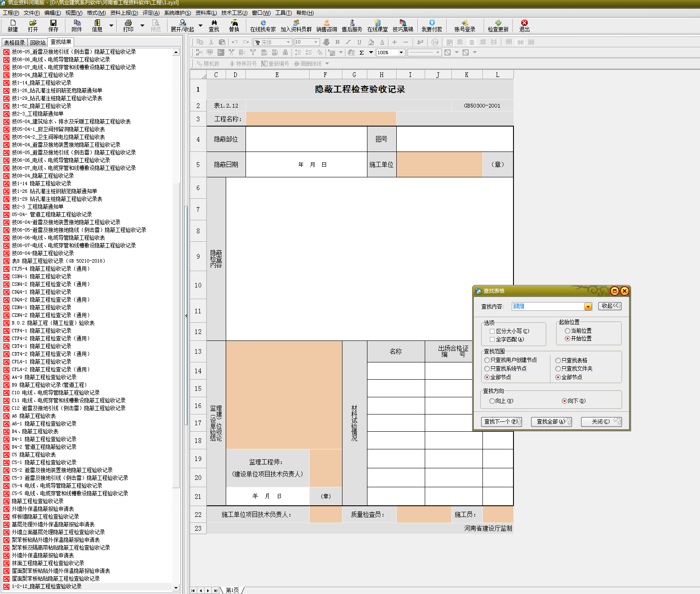Click the Cut scissors icon
700x594 pixels.
pos(211,42)
